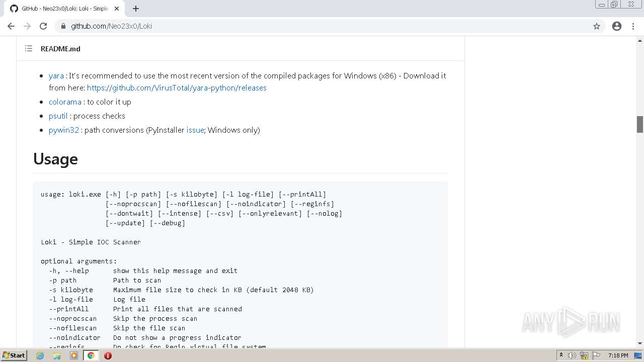
Task: Click the 'Loki - Simple IOC Scanner' line
Action: [x=91, y=242]
